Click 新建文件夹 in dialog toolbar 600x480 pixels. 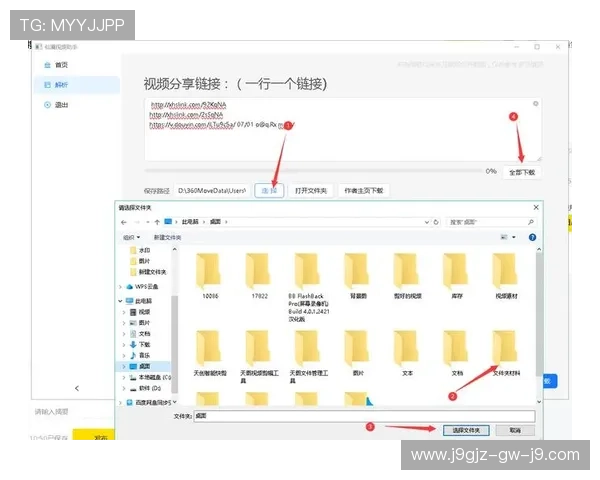point(167,237)
